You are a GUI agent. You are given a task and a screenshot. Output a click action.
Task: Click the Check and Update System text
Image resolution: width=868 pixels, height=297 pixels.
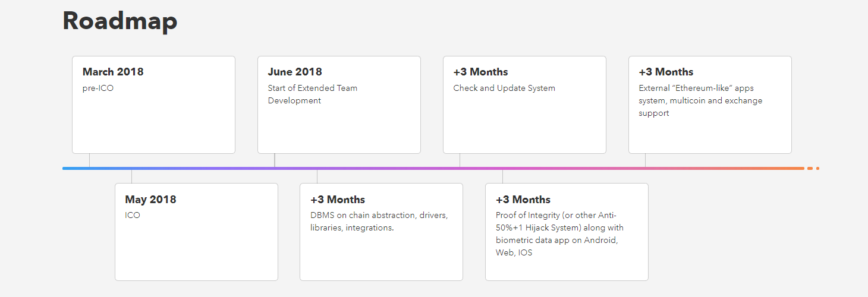[504, 88]
